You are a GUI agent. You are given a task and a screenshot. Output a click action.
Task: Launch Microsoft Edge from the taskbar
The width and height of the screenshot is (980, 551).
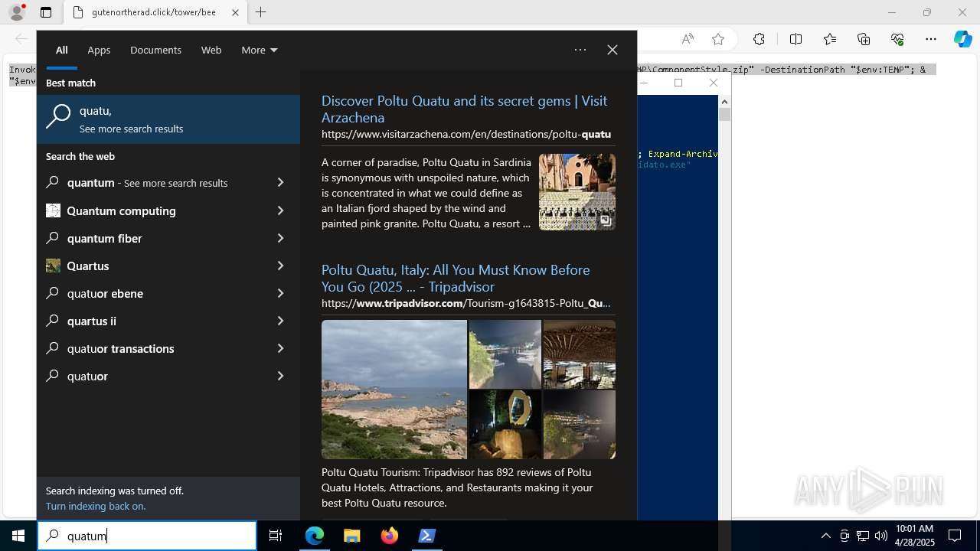click(315, 536)
